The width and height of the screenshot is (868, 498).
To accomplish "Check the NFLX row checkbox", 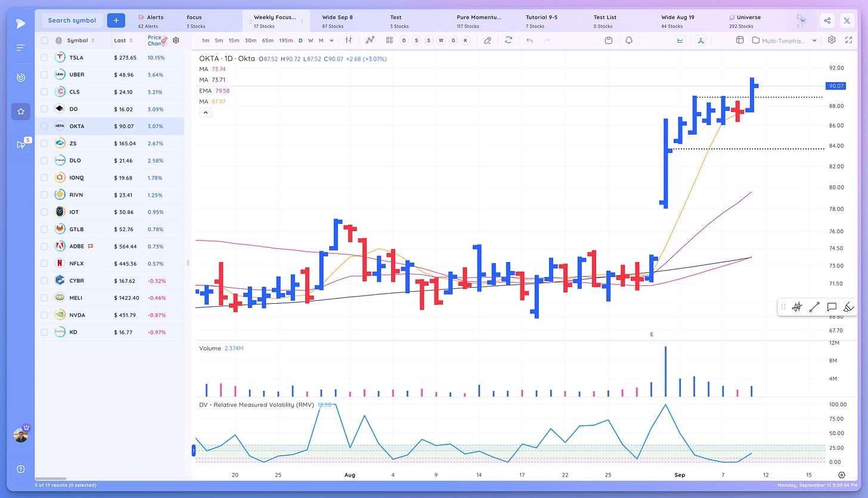I will pyautogui.click(x=44, y=263).
